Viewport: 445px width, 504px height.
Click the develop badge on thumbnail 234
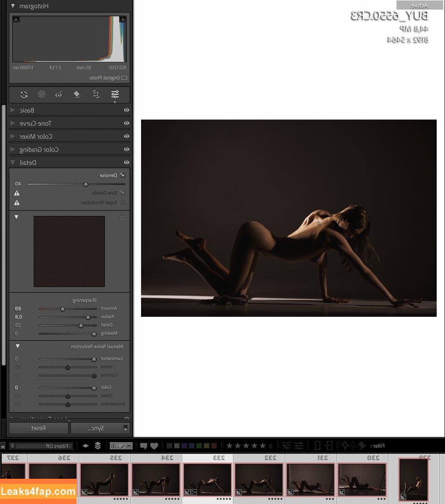(136, 492)
